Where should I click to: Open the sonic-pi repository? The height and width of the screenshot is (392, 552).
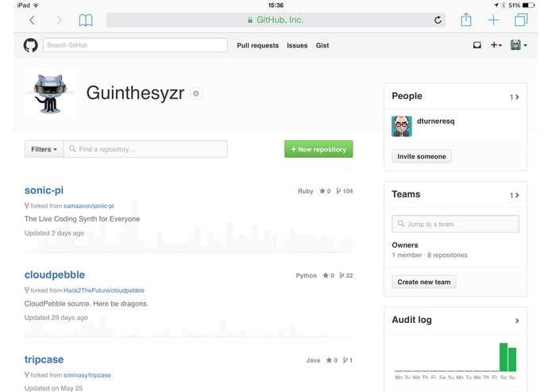[x=44, y=190]
